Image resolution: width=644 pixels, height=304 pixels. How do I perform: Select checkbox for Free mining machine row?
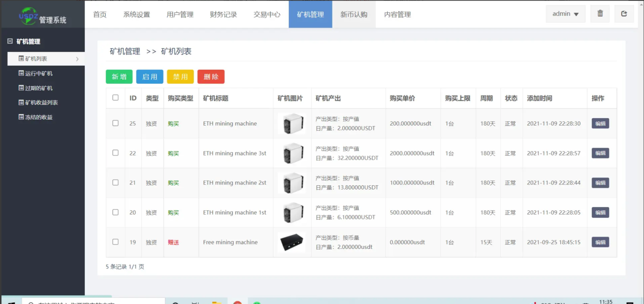(x=115, y=242)
